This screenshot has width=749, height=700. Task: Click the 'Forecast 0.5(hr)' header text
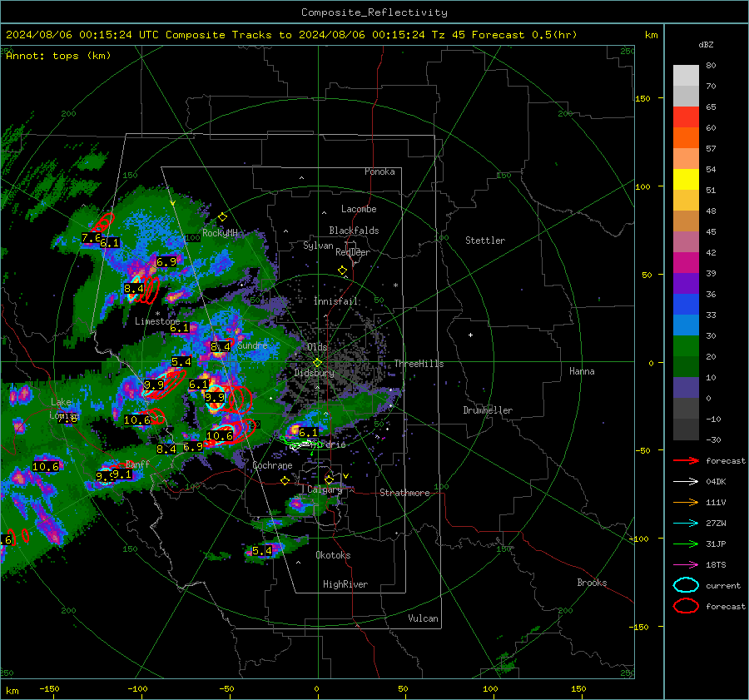(x=524, y=35)
